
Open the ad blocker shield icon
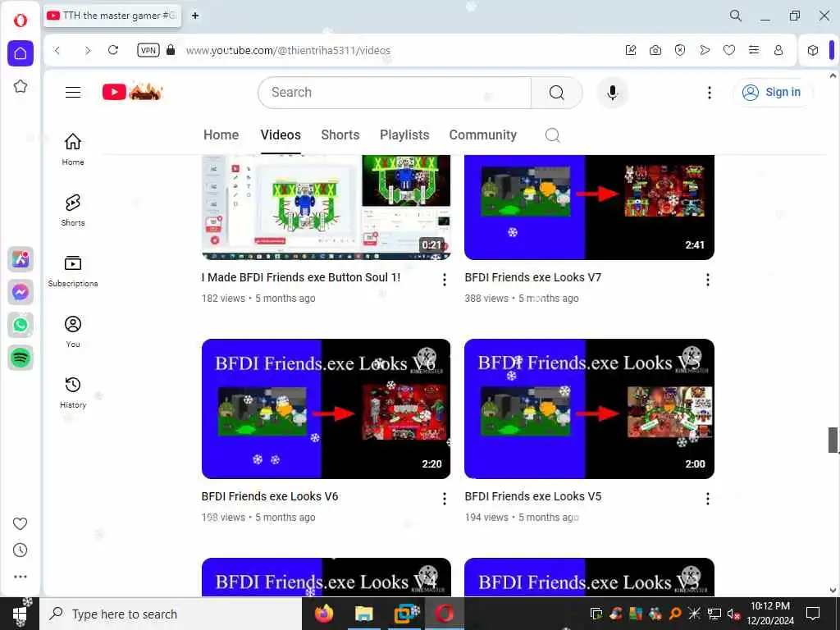pos(680,50)
